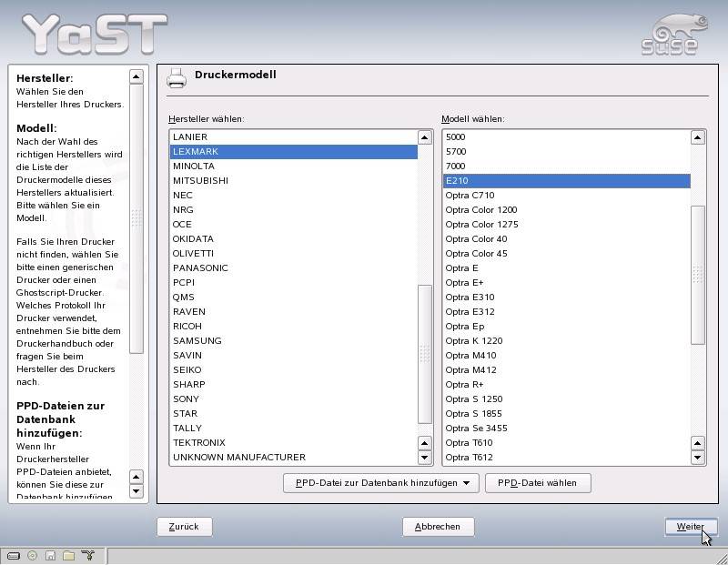Viewport: 728px width, 565px height.
Task: Cancel the dialog with Abbrechen
Action: tap(438, 527)
